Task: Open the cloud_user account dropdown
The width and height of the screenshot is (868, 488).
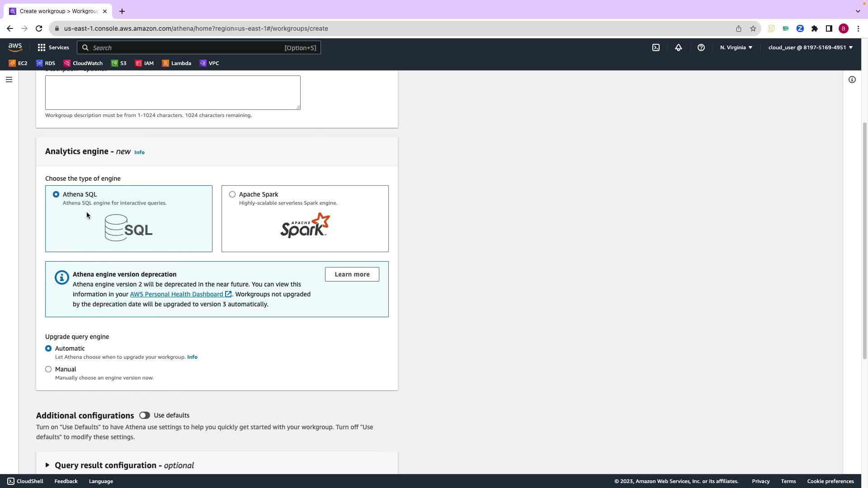Action: 810,47
